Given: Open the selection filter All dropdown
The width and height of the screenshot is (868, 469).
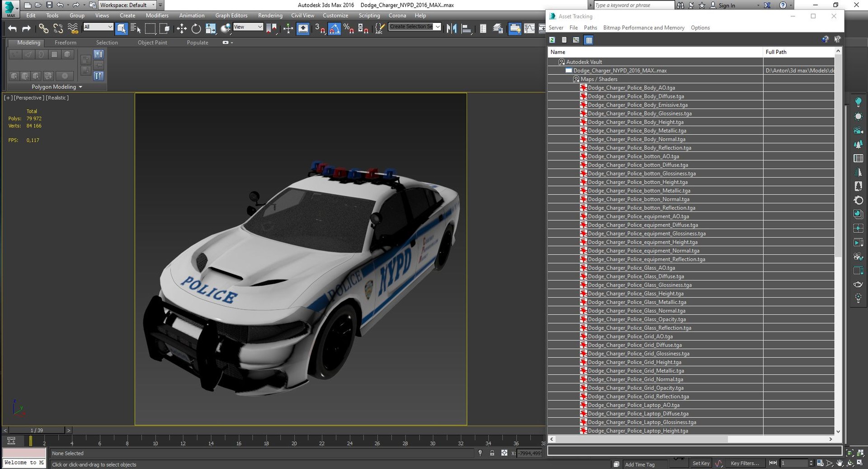Looking at the screenshot, I should click(98, 27).
